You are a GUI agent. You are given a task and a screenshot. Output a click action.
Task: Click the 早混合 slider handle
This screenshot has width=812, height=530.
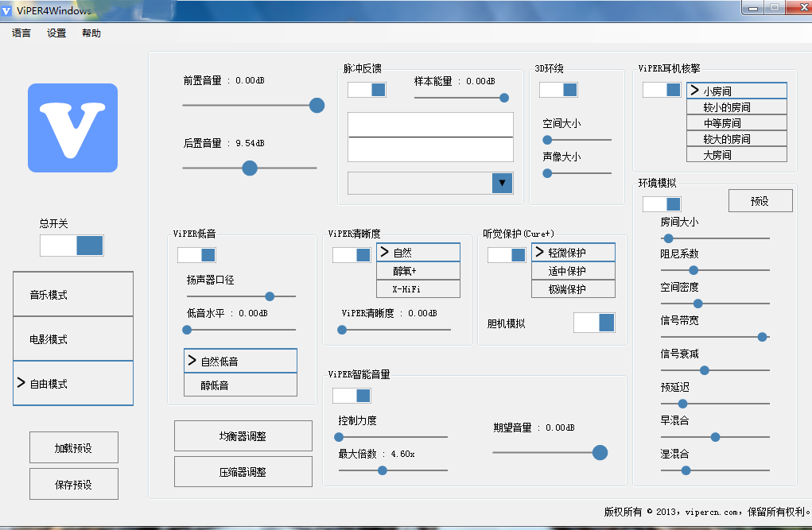[x=715, y=437]
